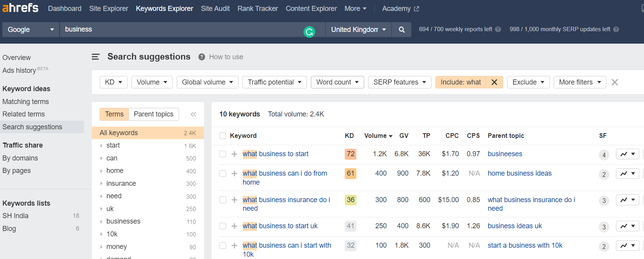This screenshot has height=259, width=644.
Task: Open SF badge 3 for business insurance row
Action: coord(604,201)
